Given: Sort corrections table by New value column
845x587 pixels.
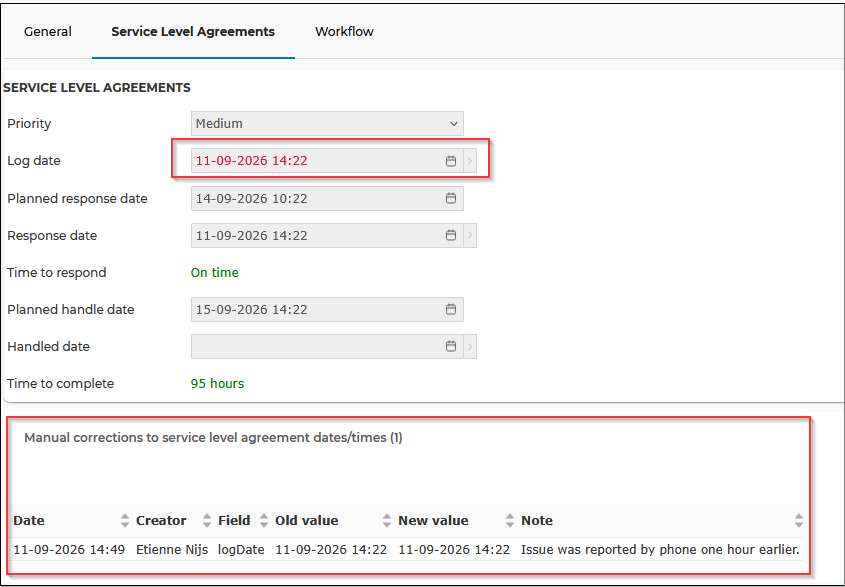Looking at the screenshot, I should click(x=510, y=521).
